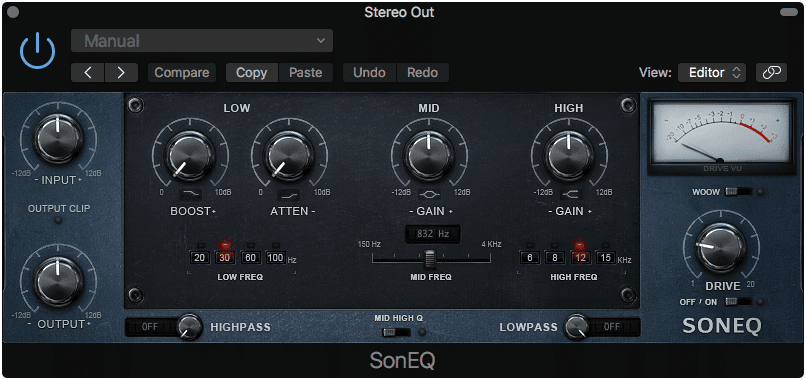Click the 832 Hz frequency display field
The height and width of the screenshot is (380, 806).
432,234
